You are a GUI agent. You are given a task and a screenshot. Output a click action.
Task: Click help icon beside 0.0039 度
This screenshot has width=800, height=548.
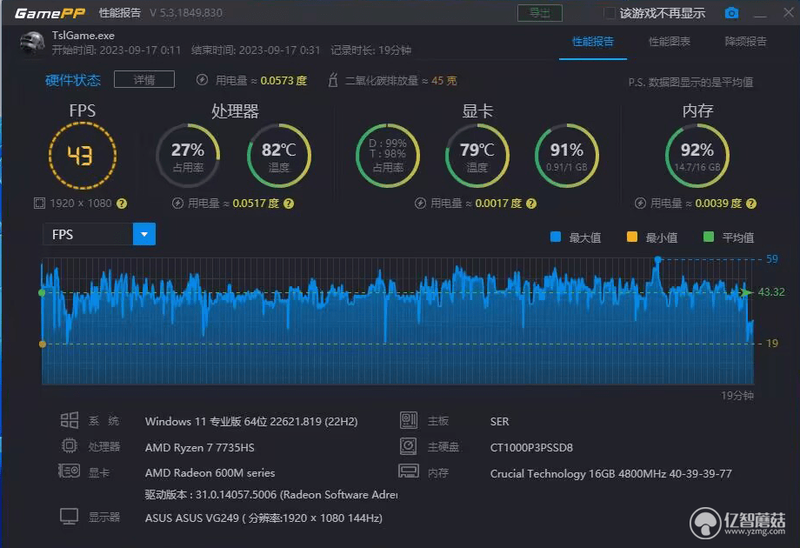[x=751, y=204]
